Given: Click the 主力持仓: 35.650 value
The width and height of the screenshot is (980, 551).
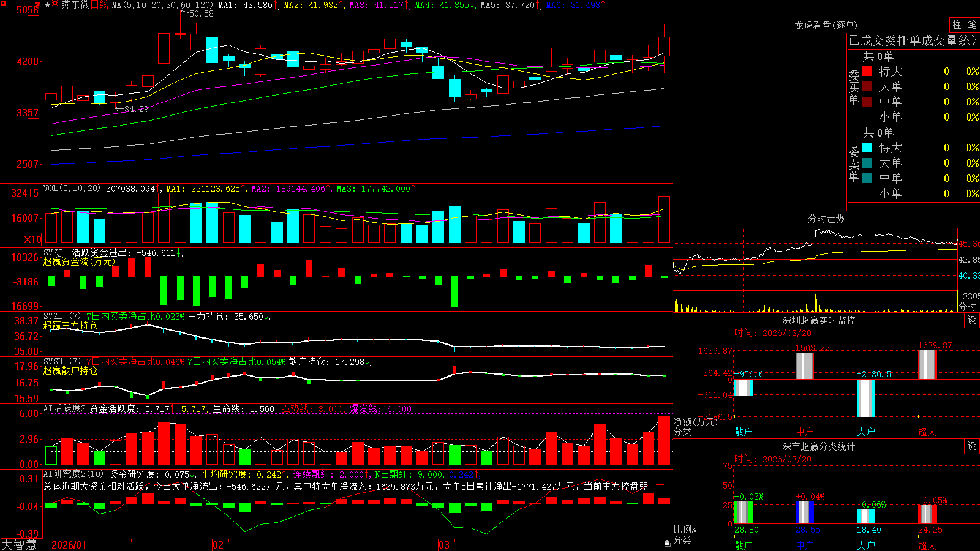Looking at the screenshot, I should pos(230,317).
